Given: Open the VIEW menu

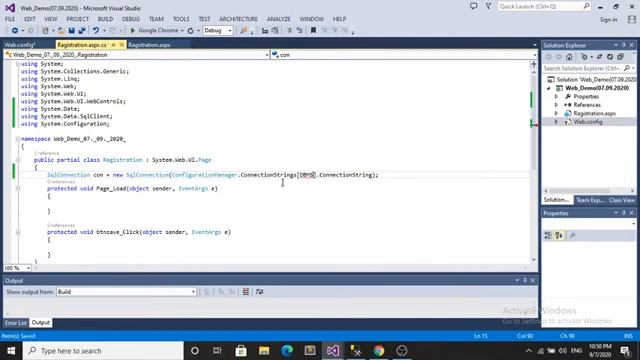Looking at the screenshot, I should [x=51, y=19].
